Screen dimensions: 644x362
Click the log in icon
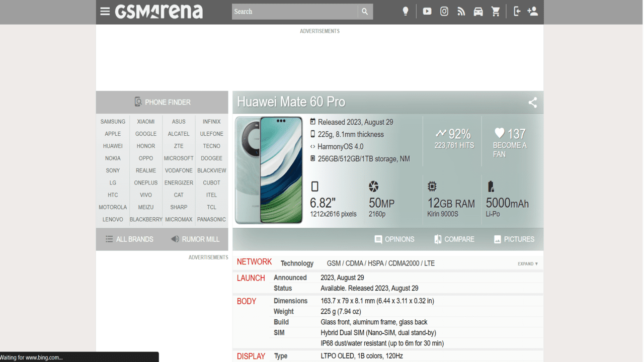coord(517,11)
